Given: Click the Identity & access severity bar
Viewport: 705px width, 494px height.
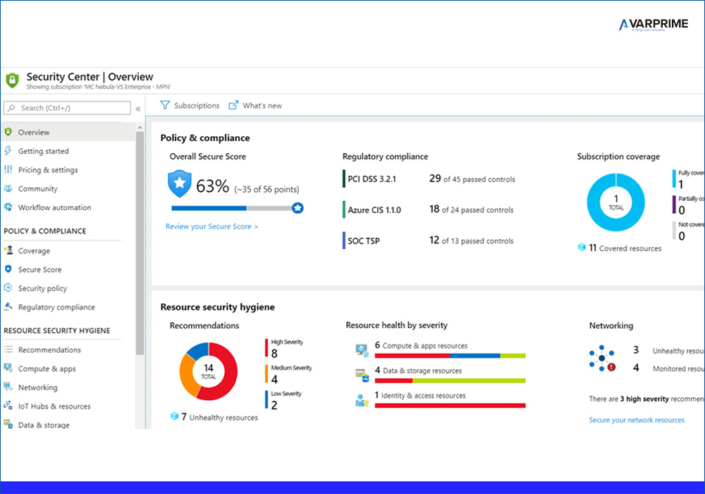Looking at the screenshot, I should coord(450,405).
